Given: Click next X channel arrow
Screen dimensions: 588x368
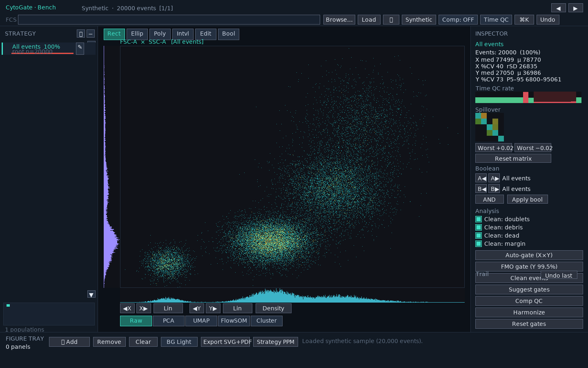Looking at the screenshot, I should coord(144,308).
